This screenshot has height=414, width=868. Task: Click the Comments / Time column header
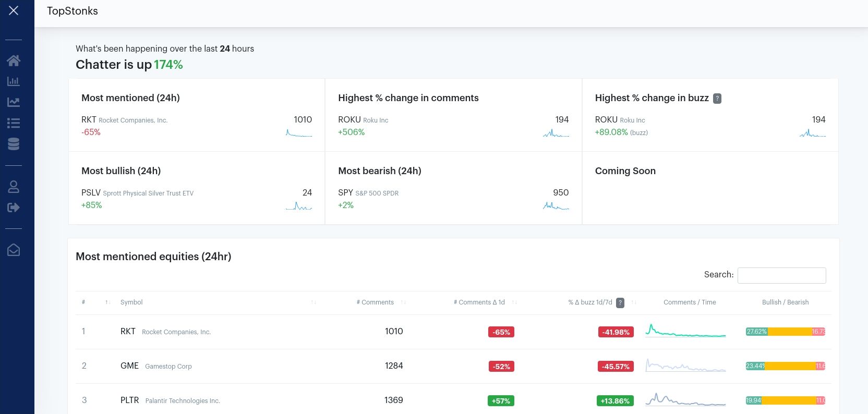pyautogui.click(x=690, y=302)
